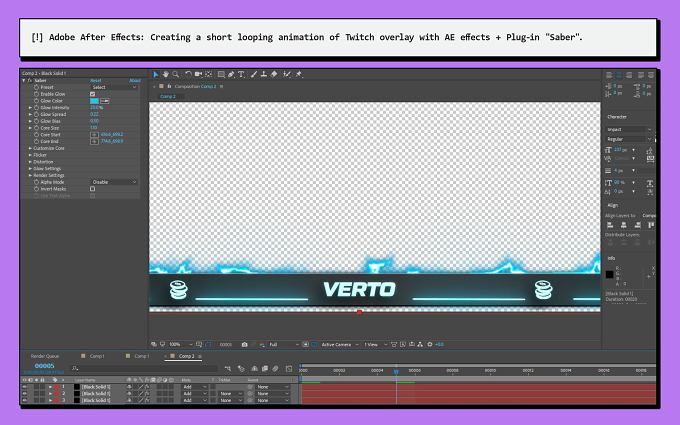Toggle the Enable Glow checkbox

92,94
